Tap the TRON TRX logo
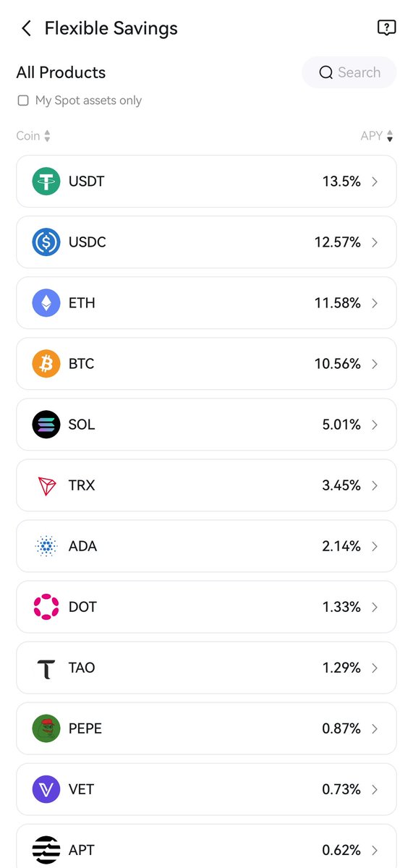This screenshot has width=413, height=868. (46, 485)
